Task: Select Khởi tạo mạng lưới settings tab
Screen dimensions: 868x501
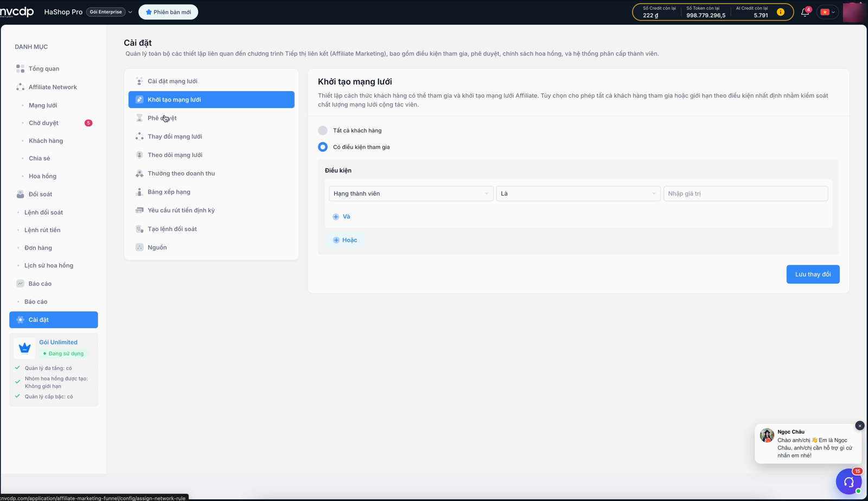Action: click(212, 100)
